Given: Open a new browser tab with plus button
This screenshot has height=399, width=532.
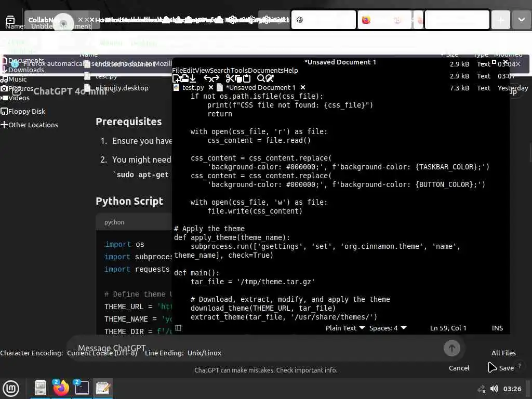Looking at the screenshot, I should pos(500,20).
